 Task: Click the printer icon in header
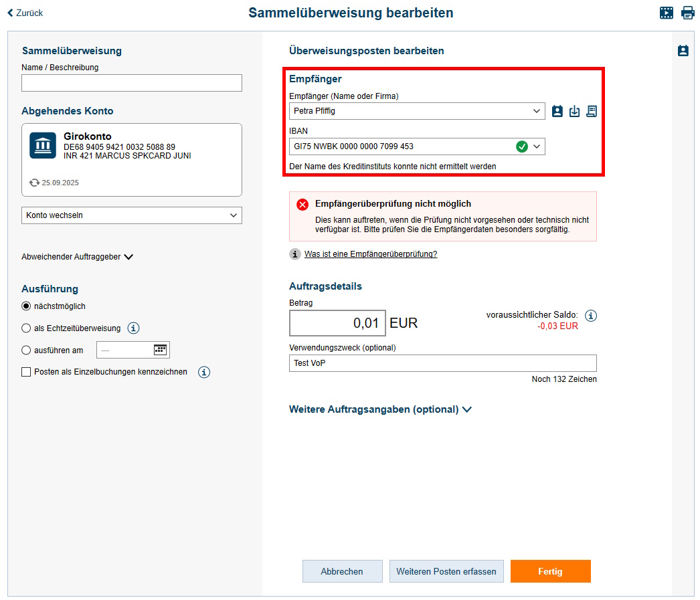(688, 13)
